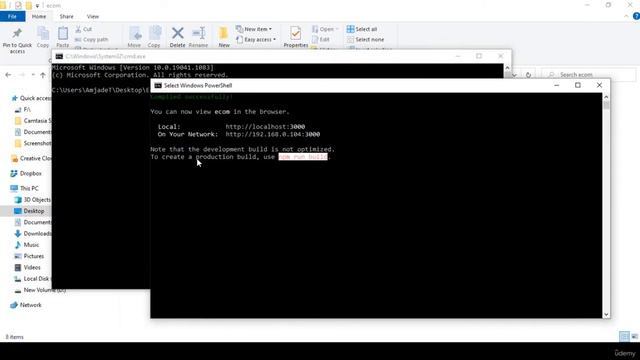This screenshot has width=640, height=360.
Task: Select Local Disk in navigation pane
Action: click(33, 278)
